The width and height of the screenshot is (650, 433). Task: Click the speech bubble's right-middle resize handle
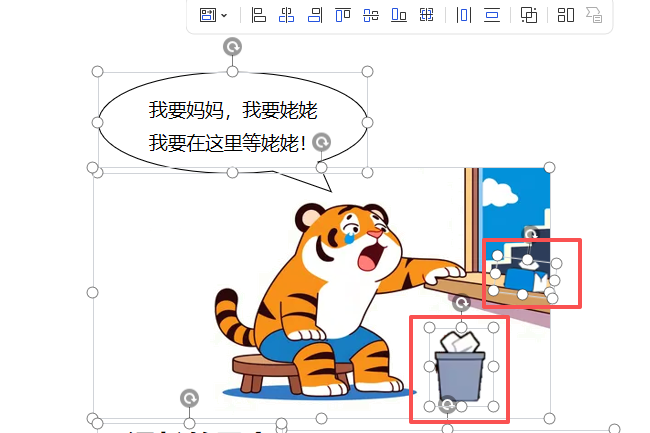[367, 123]
